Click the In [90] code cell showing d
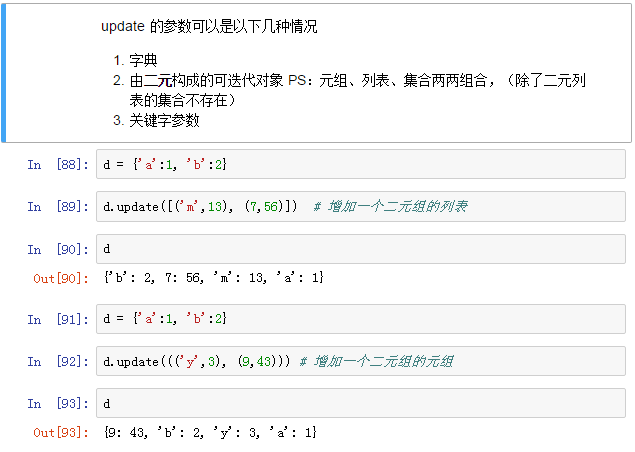The width and height of the screenshot is (635, 452). click(x=360, y=249)
